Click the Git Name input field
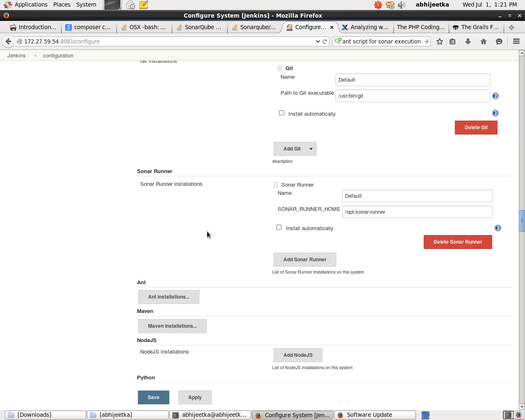Image resolution: width=525 pixels, height=420 pixels. coord(413,80)
